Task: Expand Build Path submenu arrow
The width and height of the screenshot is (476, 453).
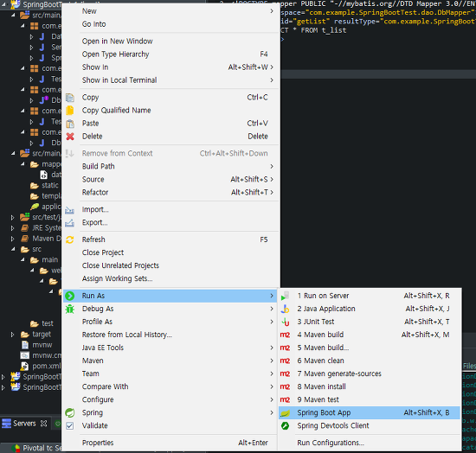Action: [x=272, y=167]
